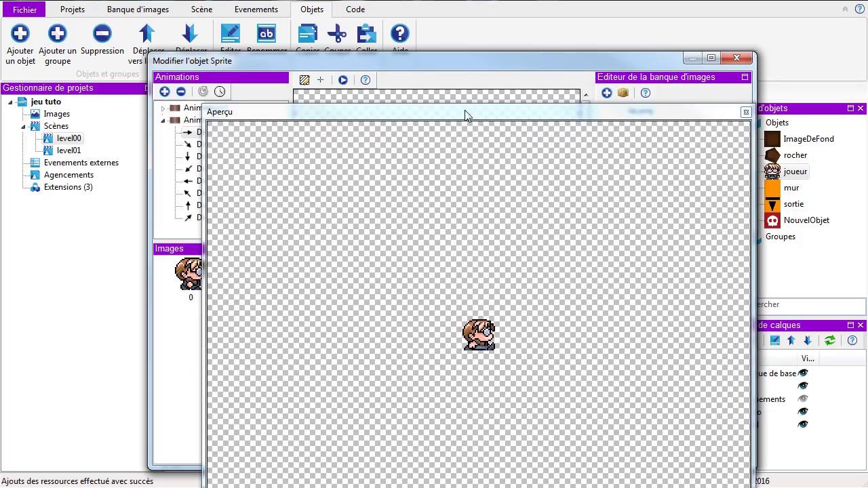The width and height of the screenshot is (868, 488).
Task: Collapse the ribbon with the top-right arrow
Action: pos(845,9)
